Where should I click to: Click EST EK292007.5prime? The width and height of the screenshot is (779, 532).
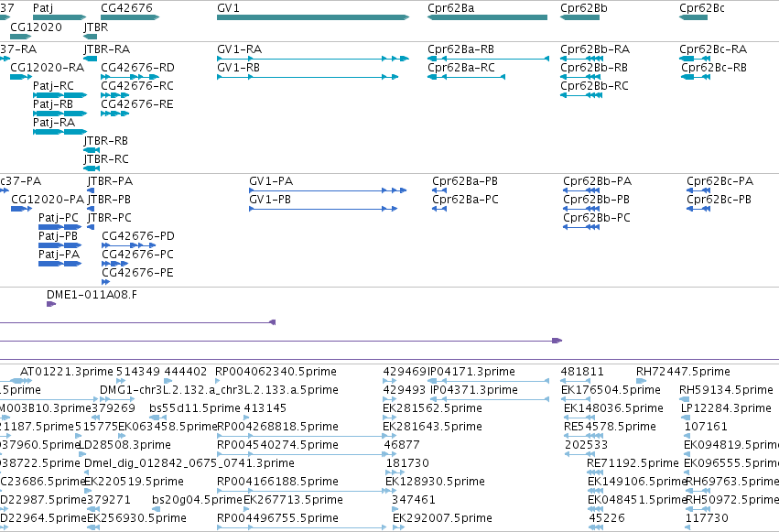(398, 527)
